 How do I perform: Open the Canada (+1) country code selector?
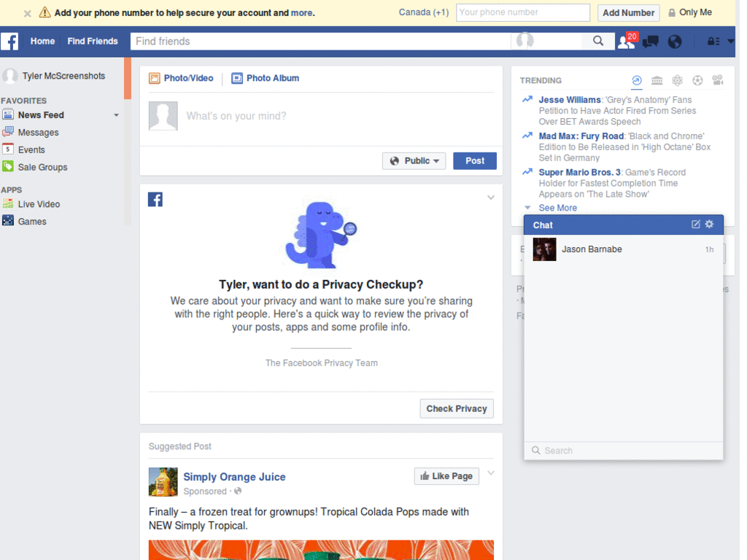[x=424, y=12]
